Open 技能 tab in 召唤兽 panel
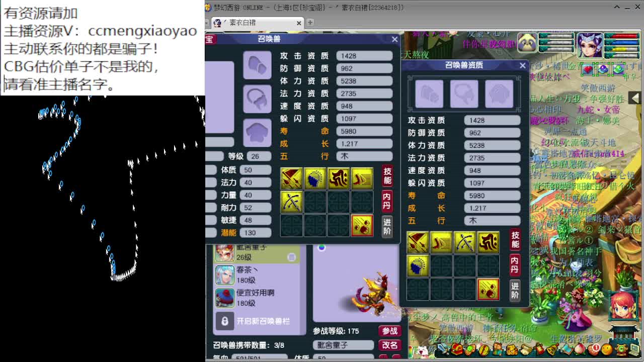 pos(387,175)
